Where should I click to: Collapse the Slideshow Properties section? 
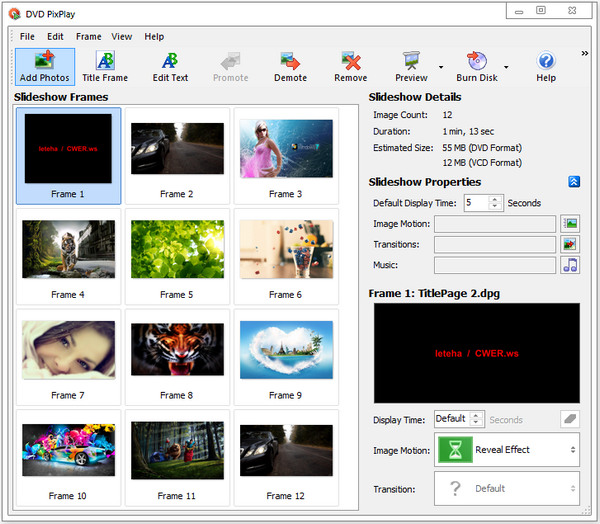574,182
